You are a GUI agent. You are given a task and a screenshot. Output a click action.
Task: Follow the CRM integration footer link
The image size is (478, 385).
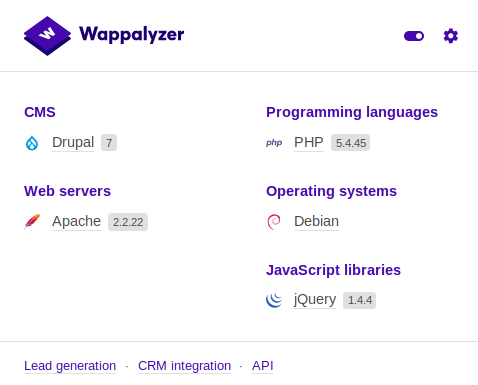(184, 366)
